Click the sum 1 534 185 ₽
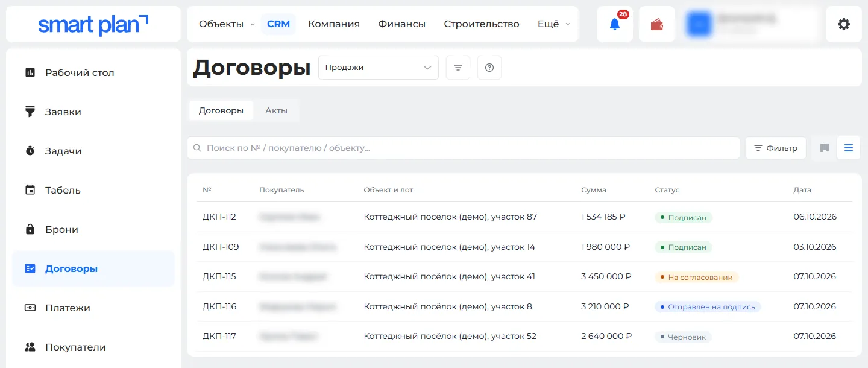The width and height of the screenshot is (868, 368). coord(603,217)
